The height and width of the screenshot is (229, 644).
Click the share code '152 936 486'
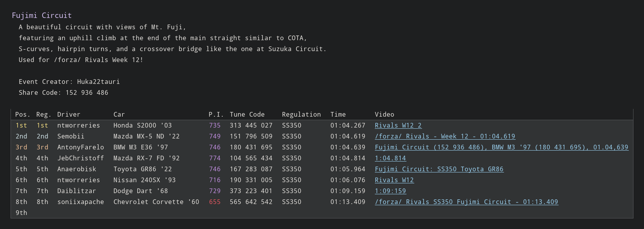pyautogui.click(x=87, y=92)
